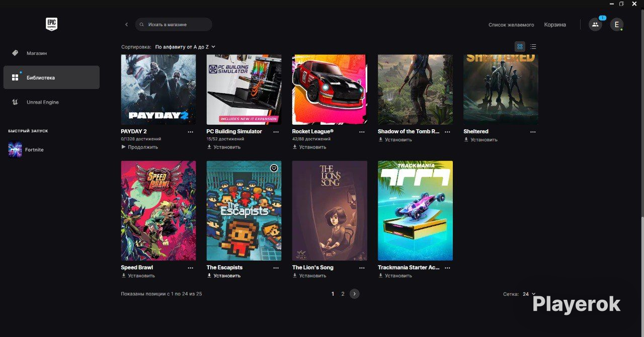The height and width of the screenshot is (337, 644).
Task: Restore the window with the title-bar button
Action: click(x=621, y=4)
